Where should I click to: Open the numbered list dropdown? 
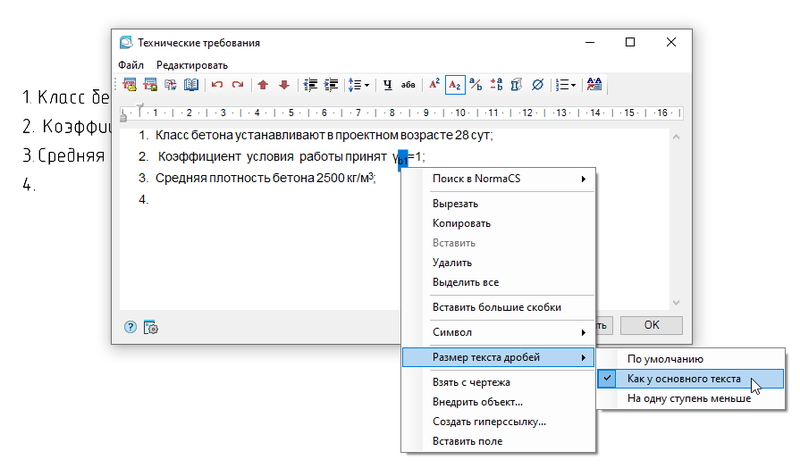coord(565,85)
